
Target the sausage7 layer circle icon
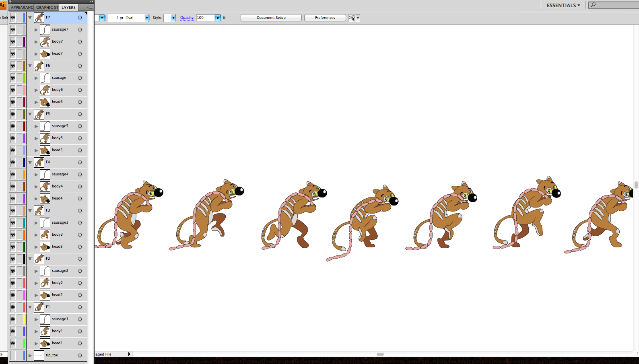click(80, 30)
